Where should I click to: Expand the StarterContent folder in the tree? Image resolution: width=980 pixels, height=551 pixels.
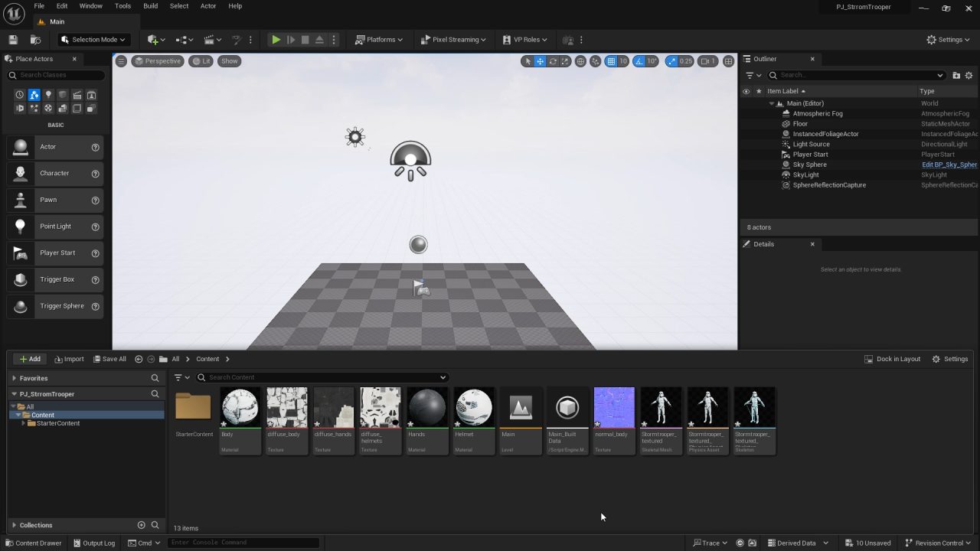pyautogui.click(x=24, y=423)
